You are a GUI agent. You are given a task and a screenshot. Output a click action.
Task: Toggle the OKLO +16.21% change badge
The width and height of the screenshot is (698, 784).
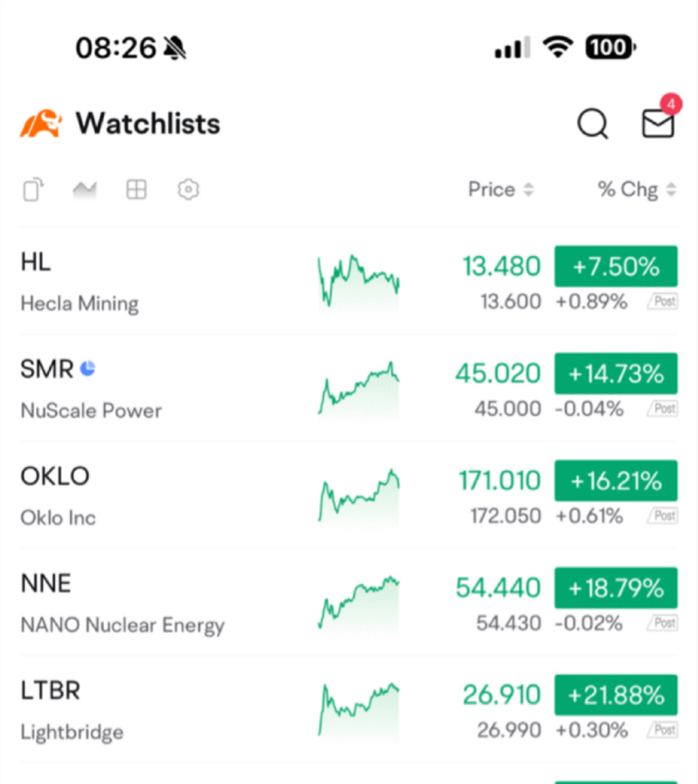616,481
